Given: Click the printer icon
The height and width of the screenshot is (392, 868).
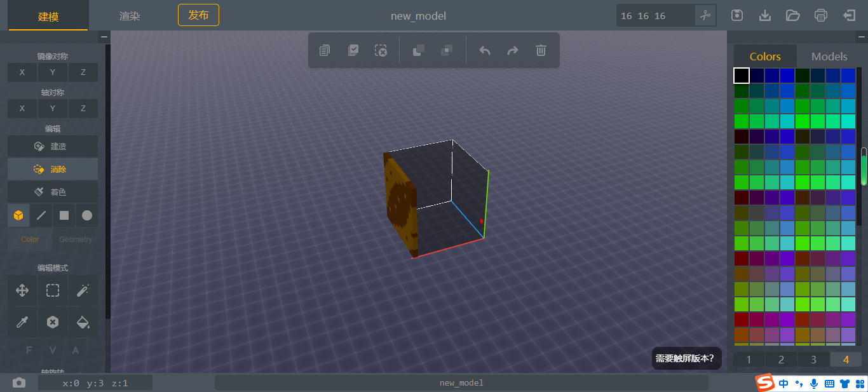Looking at the screenshot, I should point(821,15).
